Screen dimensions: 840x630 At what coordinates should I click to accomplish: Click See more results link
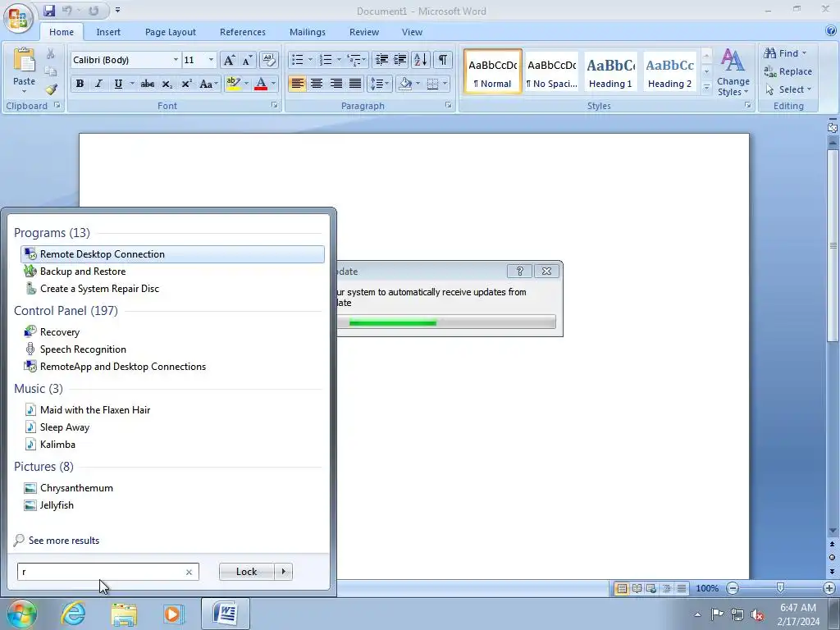click(64, 541)
